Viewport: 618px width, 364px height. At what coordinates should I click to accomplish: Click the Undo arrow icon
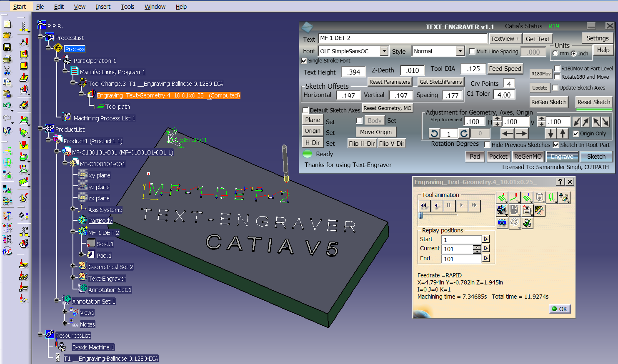(x=7, y=106)
